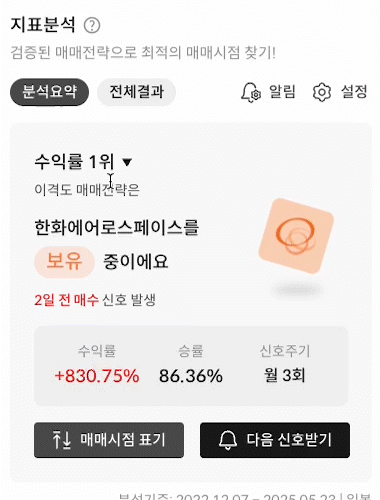Select the 다음 신호받기 button
Image resolution: width=380 pixels, height=500 pixels.
(275, 440)
